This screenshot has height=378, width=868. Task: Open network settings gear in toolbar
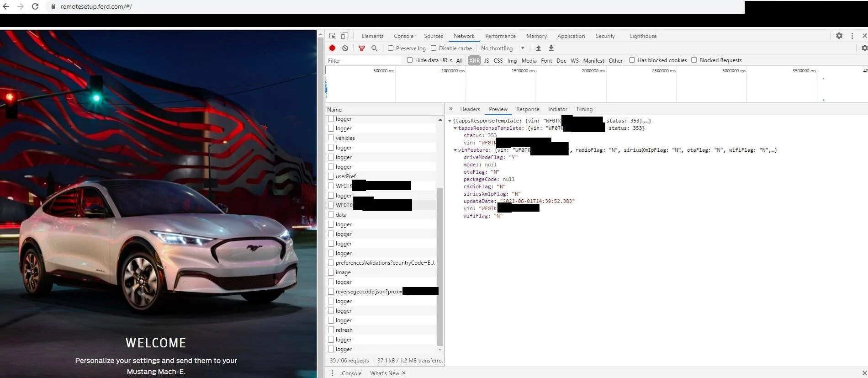click(x=864, y=48)
